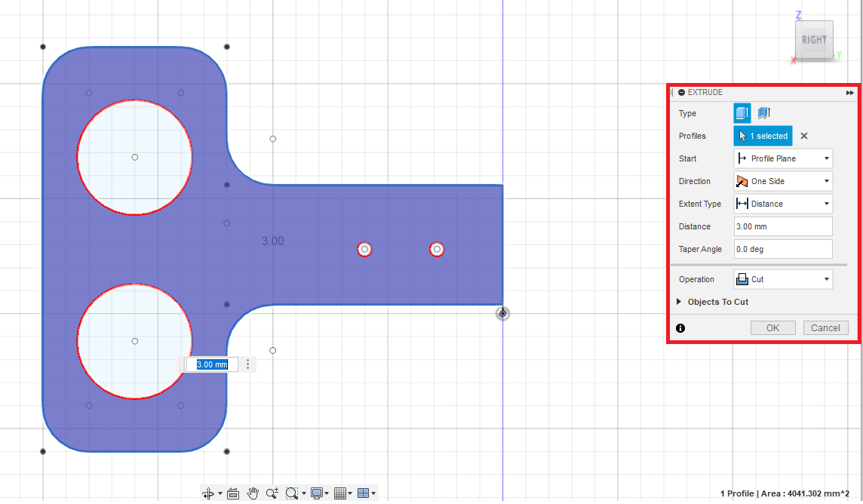
Task: Select the Pan hand tool
Action: [253, 493]
